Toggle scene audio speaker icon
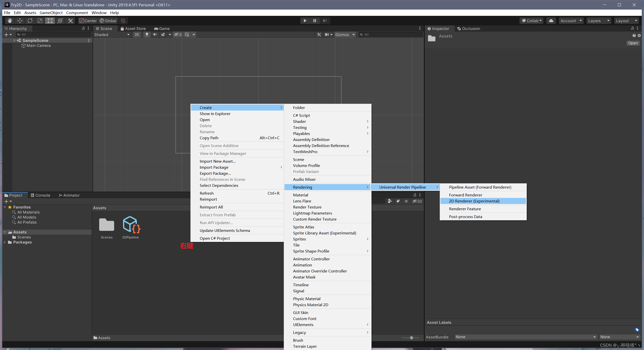This screenshot has width=644, height=350. coord(155,34)
